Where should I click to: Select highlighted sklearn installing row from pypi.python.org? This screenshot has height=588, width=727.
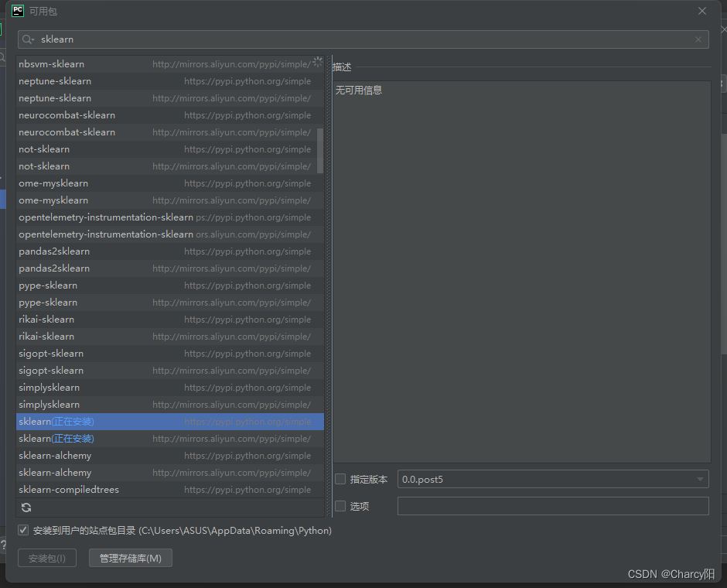(x=169, y=422)
